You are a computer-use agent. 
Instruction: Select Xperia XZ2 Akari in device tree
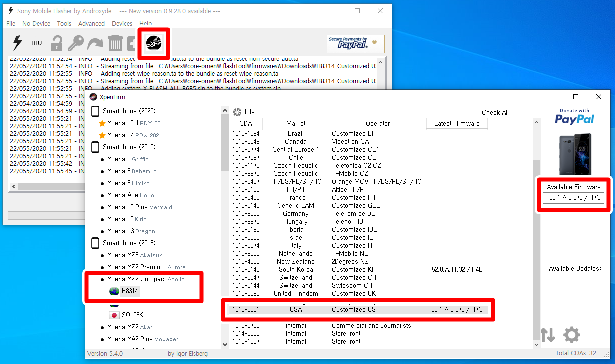(130, 327)
